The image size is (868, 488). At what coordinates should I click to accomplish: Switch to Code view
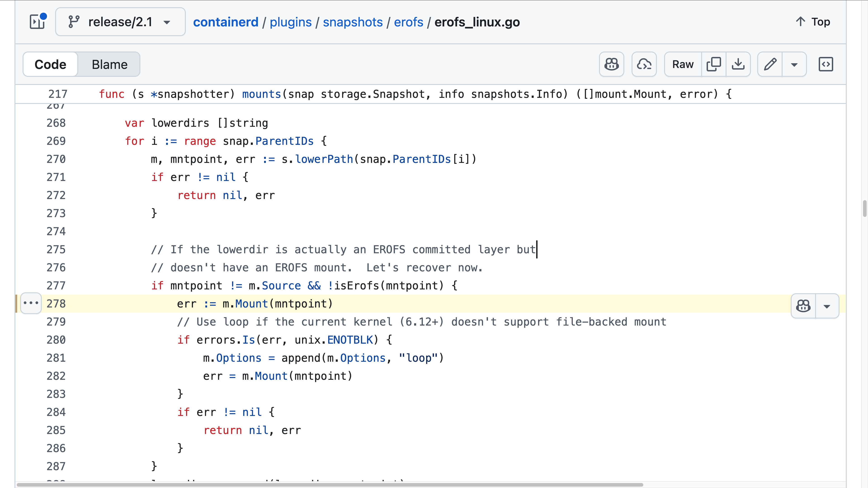coord(51,64)
